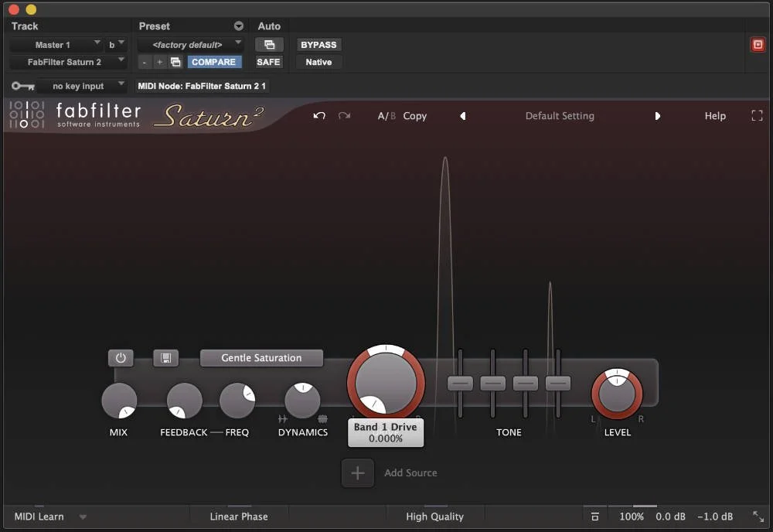Click the 100% mix value
Viewport: 773px width, 532px height.
click(x=632, y=517)
